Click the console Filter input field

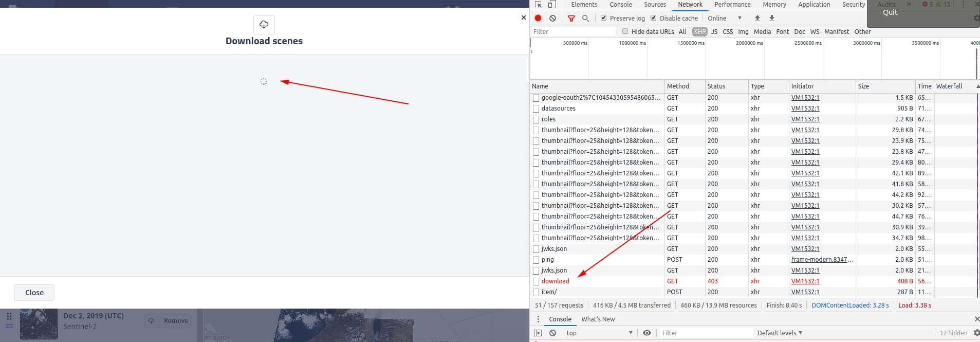[x=707, y=333]
